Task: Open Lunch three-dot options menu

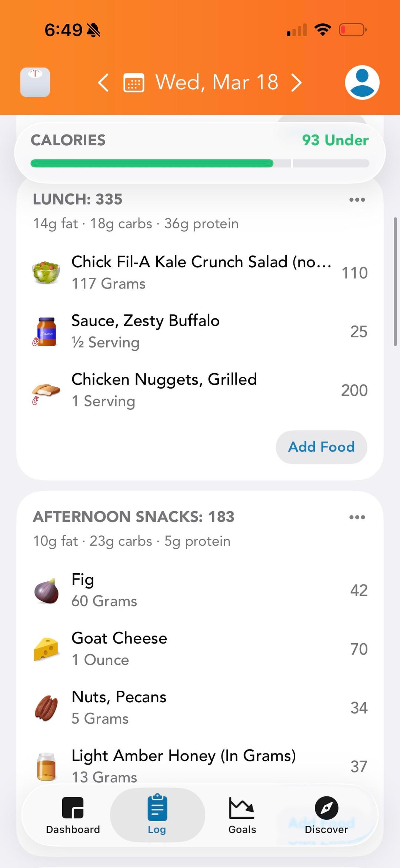Action: (x=357, y=199)
